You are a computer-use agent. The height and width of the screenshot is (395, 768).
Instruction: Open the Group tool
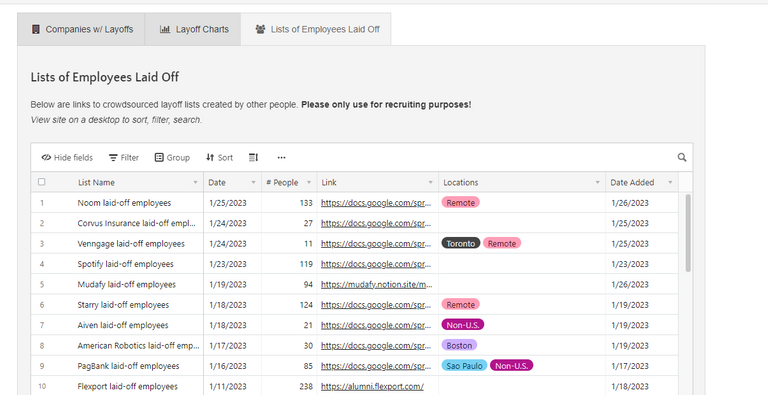pos(172,157)
